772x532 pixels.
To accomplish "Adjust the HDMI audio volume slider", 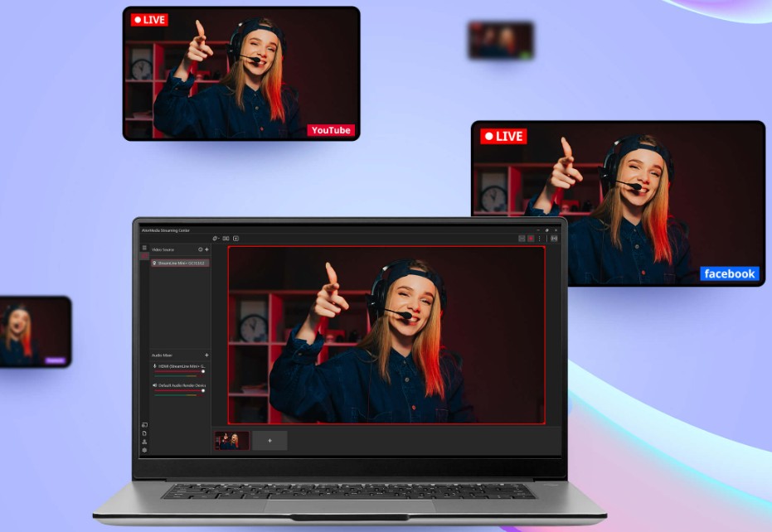I will [x=202, y=371].
